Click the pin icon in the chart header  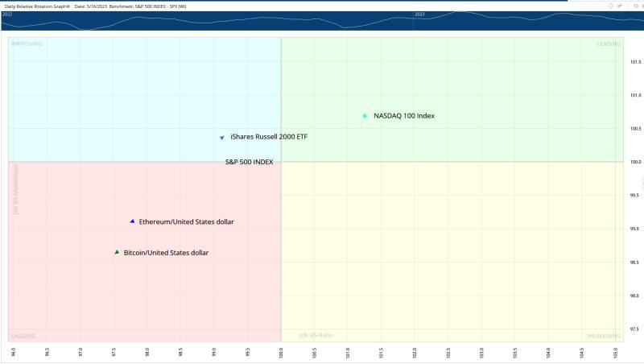click(x=619, y=6)
